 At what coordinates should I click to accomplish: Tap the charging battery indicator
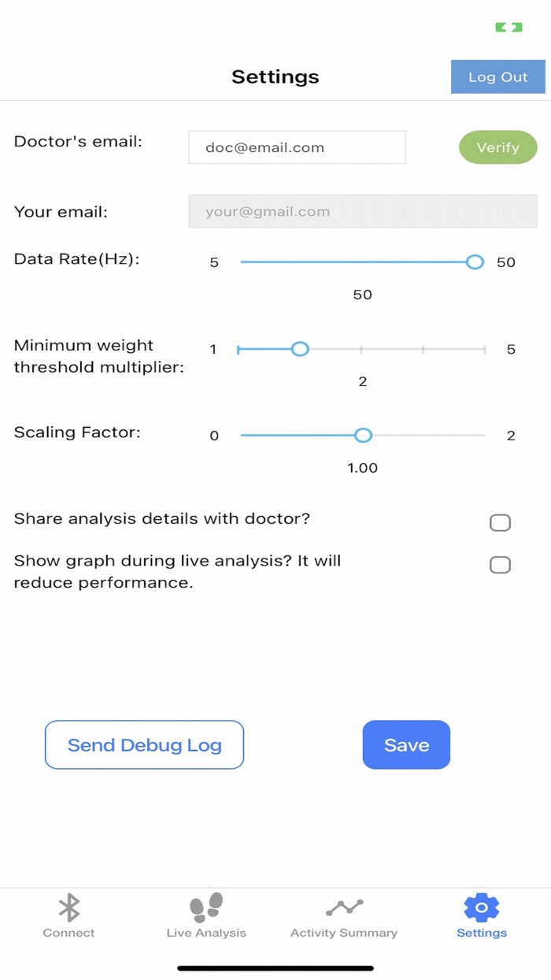[x=510, y=26]
